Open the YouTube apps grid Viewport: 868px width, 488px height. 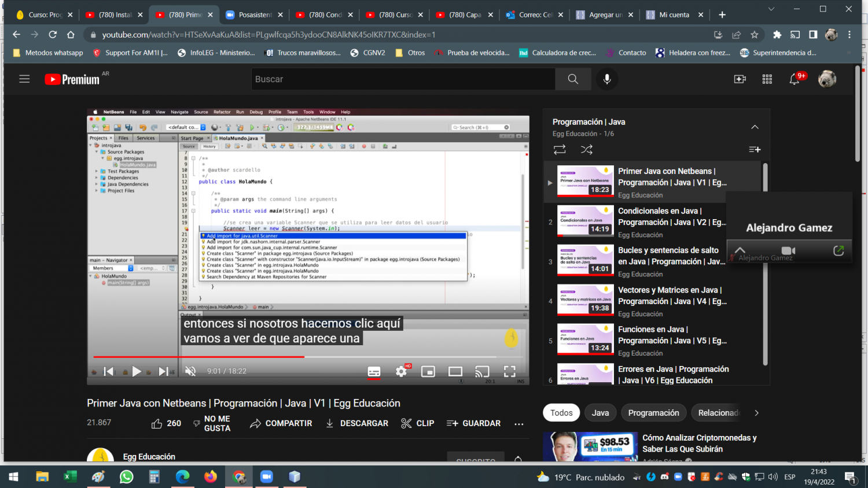(767, 79)
